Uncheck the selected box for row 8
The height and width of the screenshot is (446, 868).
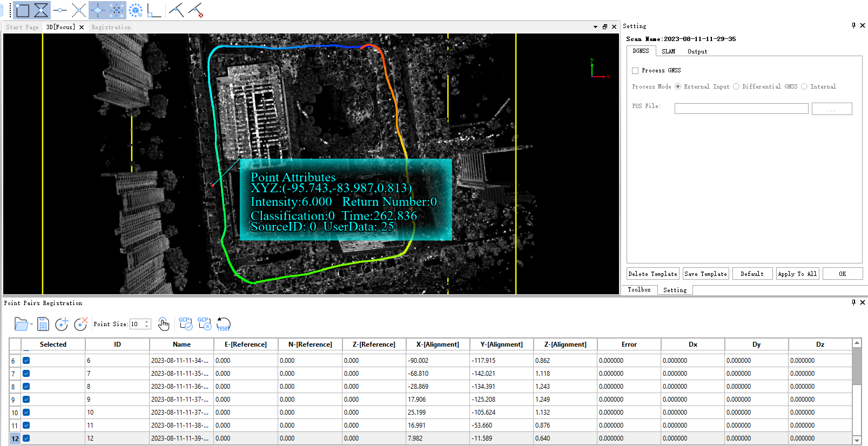coord(26,387)
